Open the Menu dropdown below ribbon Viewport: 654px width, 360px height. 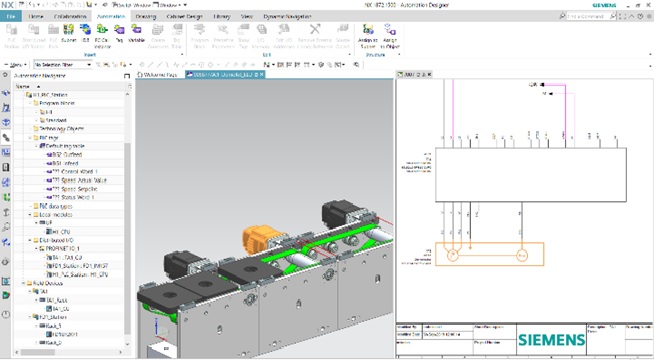click(15, 65)
